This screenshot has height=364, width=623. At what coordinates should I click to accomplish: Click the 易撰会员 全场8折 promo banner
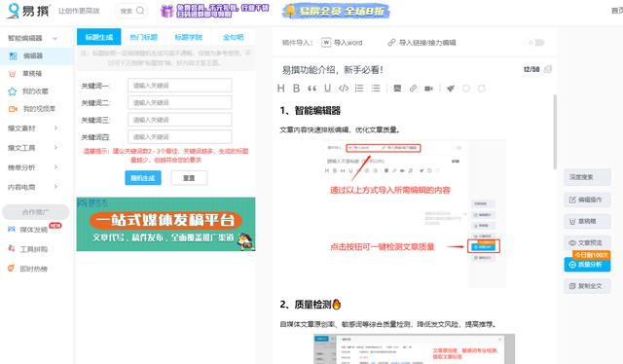point(336,11)
